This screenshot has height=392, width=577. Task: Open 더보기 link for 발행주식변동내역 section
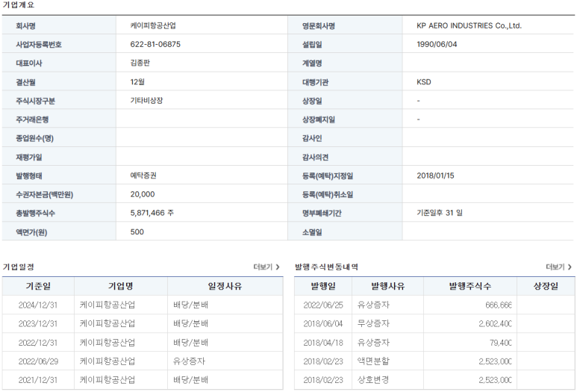click(x=558, y=267)
